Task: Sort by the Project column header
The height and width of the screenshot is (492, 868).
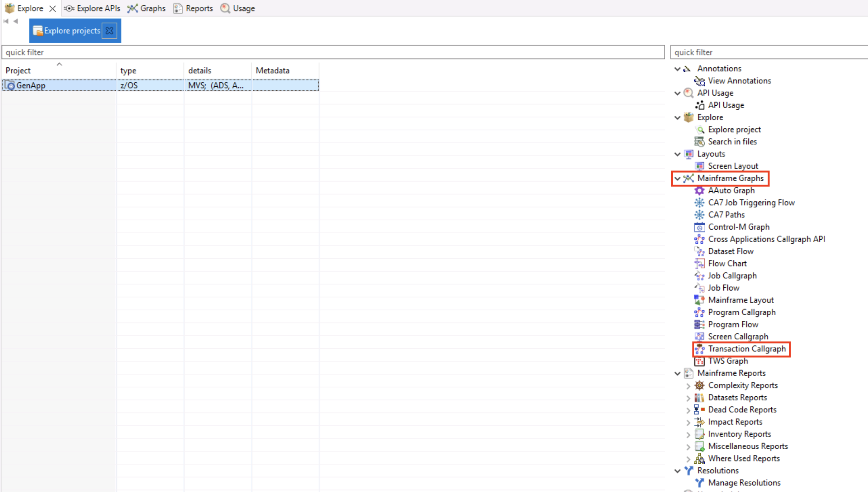Action: coord(19,70)
